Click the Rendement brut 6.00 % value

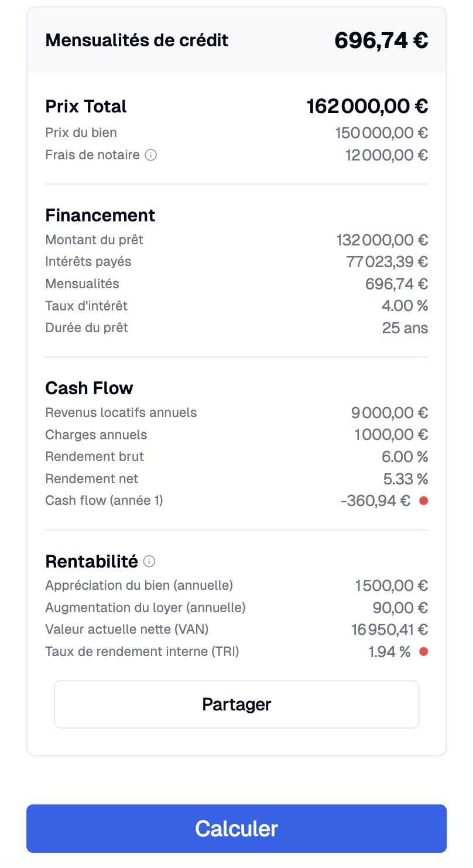tap(405, 457)
